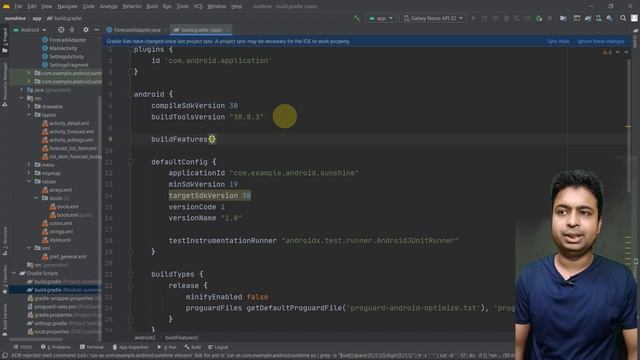
Task: Expand the mipmap folder
Action: tap(29, 173)
